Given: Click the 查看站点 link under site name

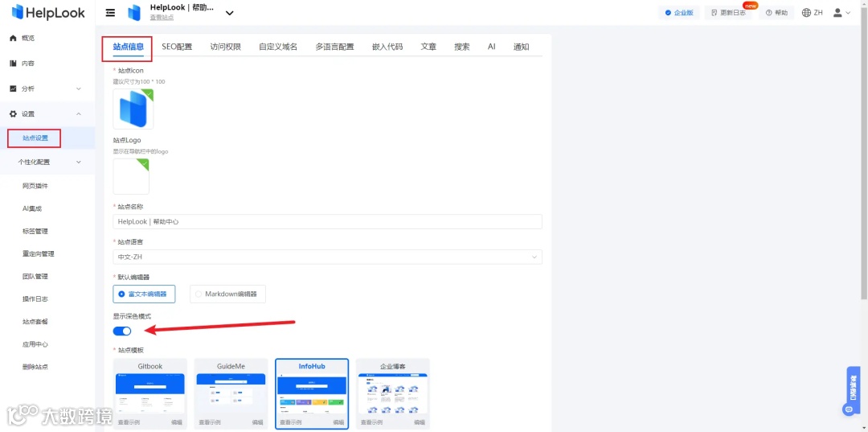Looking at the screenshot, I should click(x=162, y=18).
